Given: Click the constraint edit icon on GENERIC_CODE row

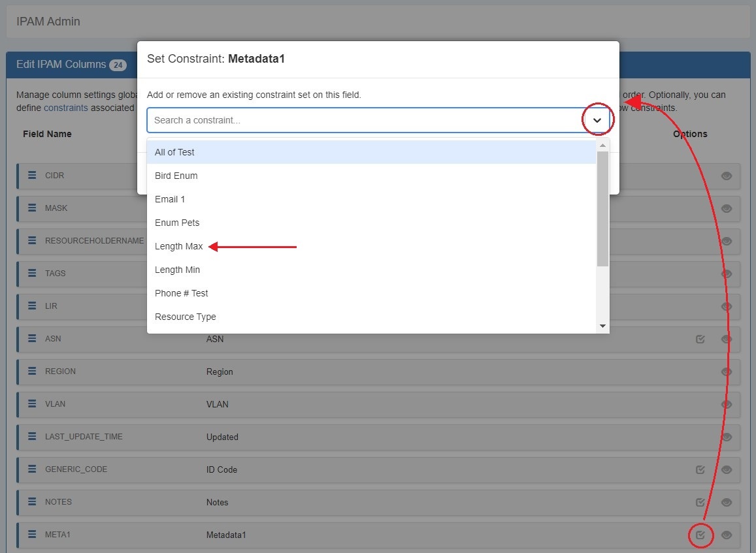Looking at the screenshot, I should tap(700, 469).
